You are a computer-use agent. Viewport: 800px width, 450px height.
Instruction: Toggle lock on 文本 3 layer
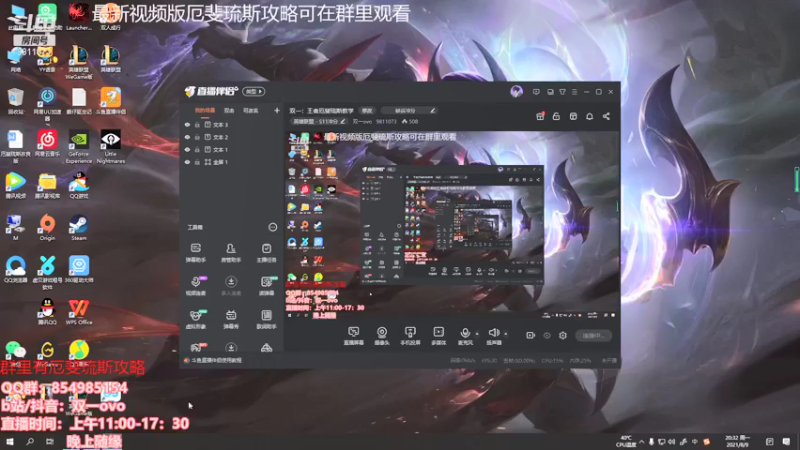click(x=197, y=124)
